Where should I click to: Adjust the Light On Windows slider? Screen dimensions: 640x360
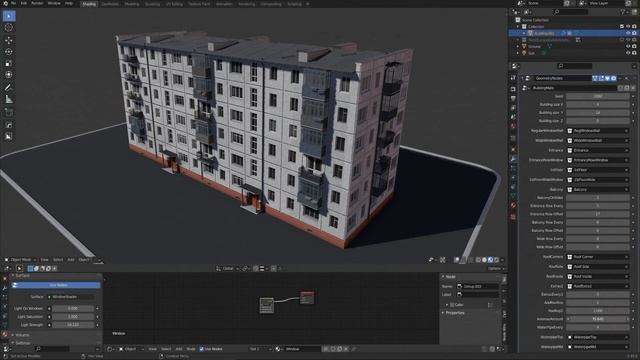coord(73,309)
